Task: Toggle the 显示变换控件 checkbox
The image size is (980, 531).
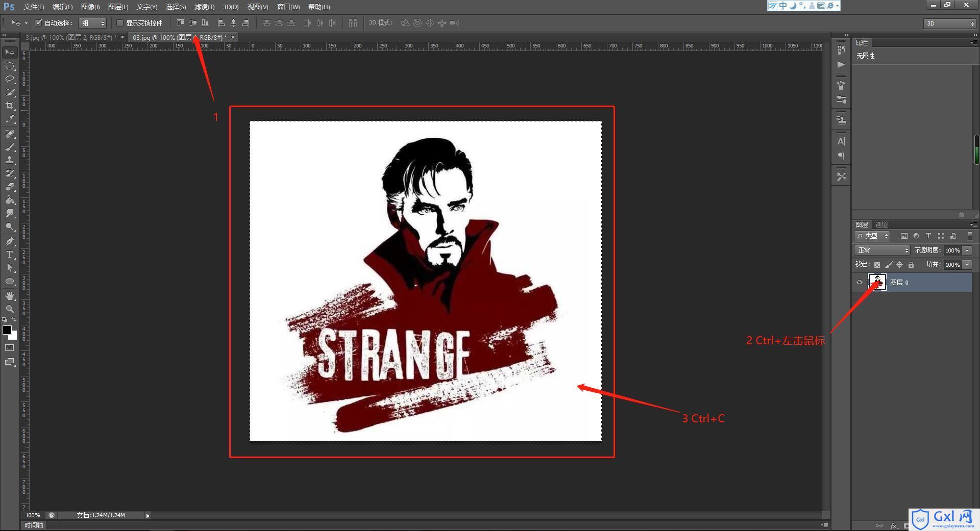Action: pos(120,23)
